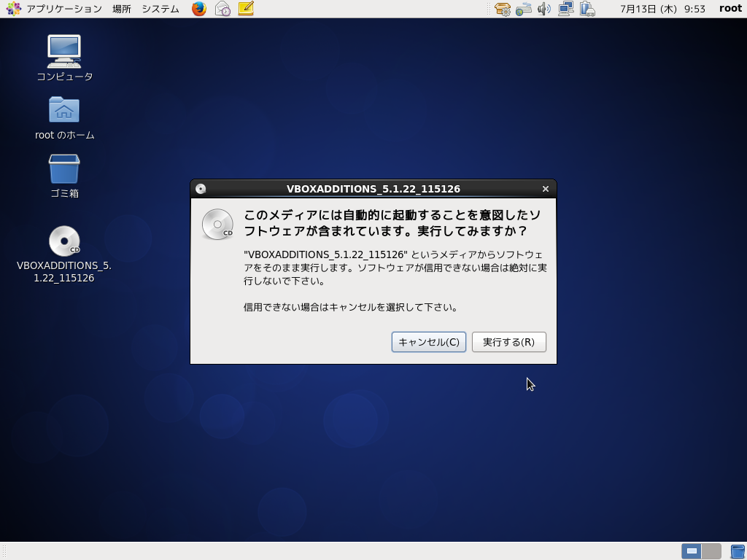Select the VBOXADDITIONS CD desktop icon
747x560 pixels.
[x=64, y=254]
